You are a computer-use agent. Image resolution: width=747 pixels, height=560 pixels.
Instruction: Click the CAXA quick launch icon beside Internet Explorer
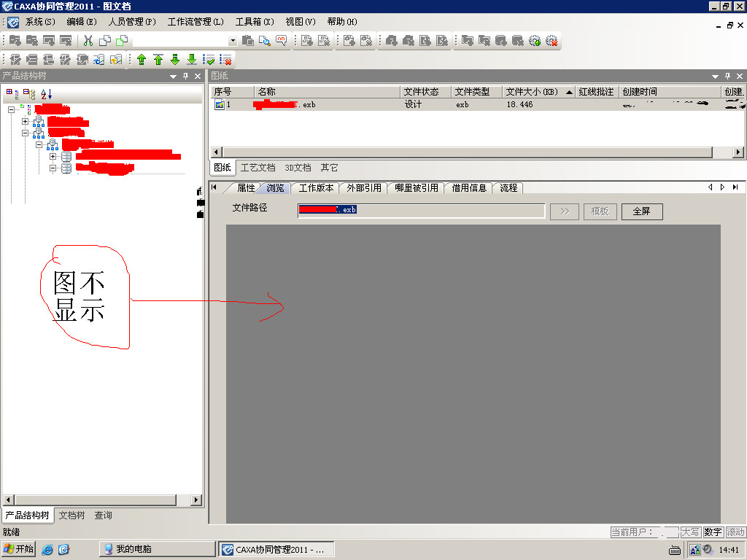(64, 549)
